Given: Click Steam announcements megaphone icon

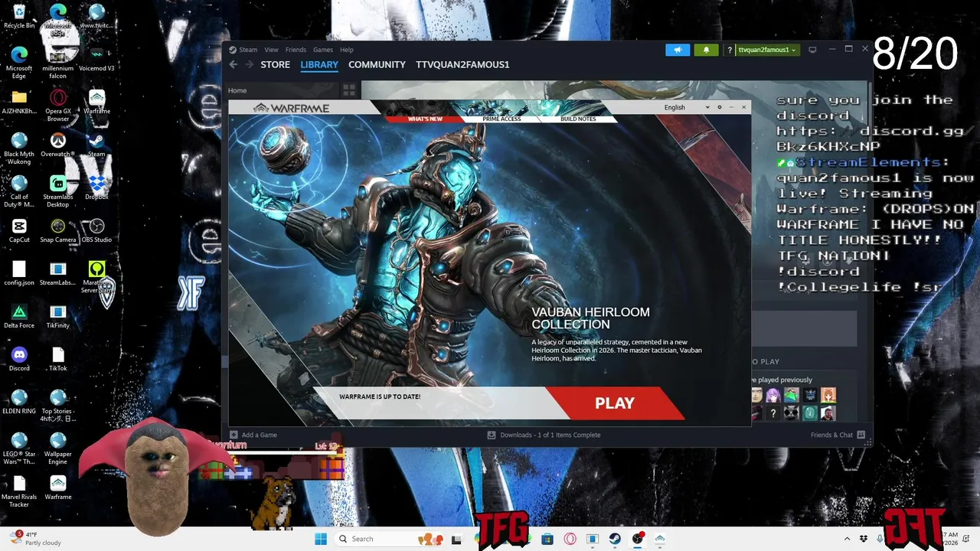Looking at the screenshot, I should [678, 50].
